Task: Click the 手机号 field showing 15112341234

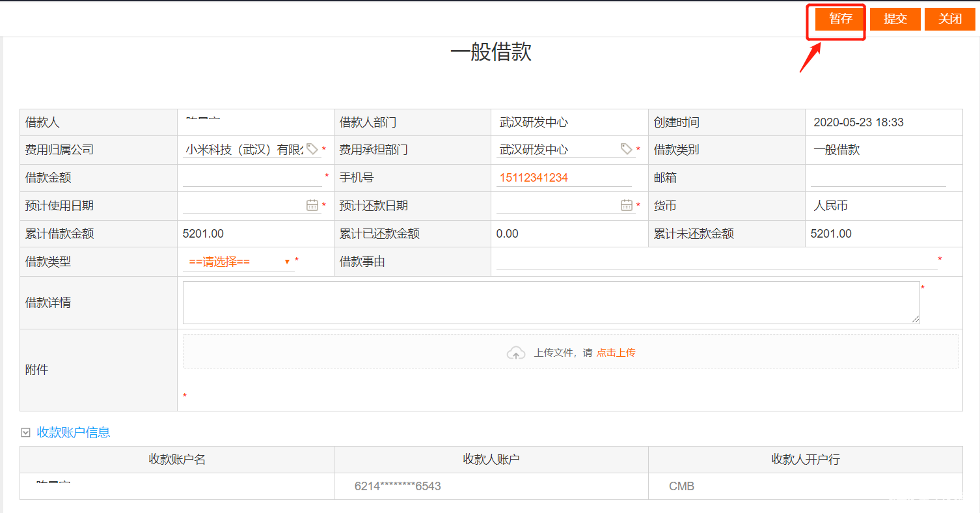Action: pyautogui.click(x=564, y=178)
